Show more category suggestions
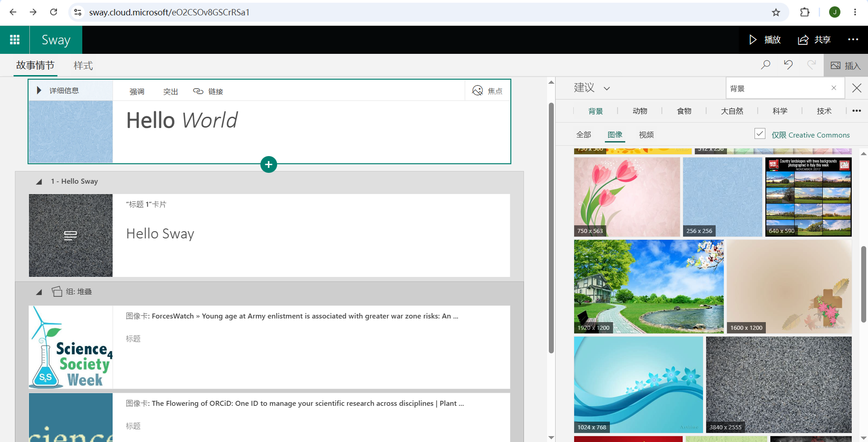Image resolution: width=868 pixels, height=442 pixels. tap(857, 111)
